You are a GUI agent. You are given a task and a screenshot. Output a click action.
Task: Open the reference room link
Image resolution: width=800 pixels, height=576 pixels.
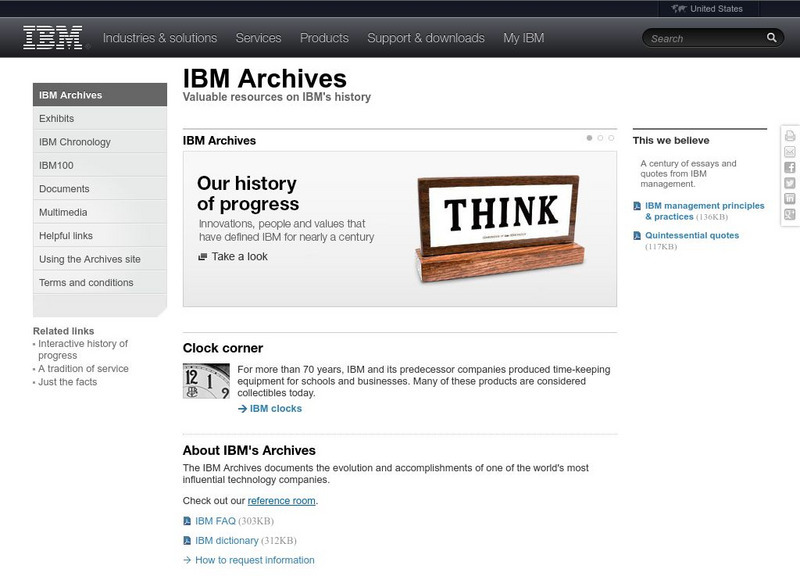point(281,500)
